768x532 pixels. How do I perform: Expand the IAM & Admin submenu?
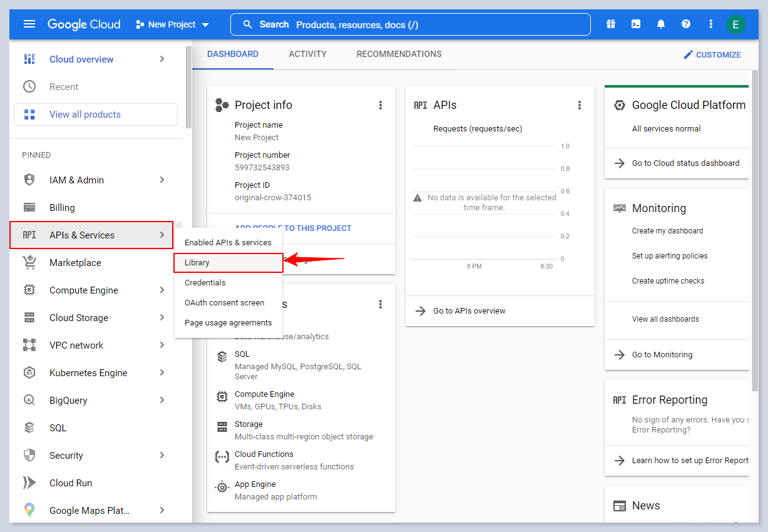[162, 180]
